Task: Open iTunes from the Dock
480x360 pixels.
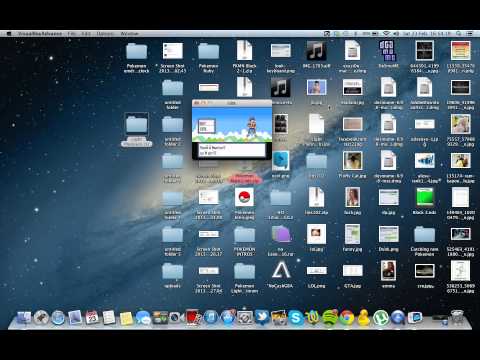Action: tap(211, 318)
